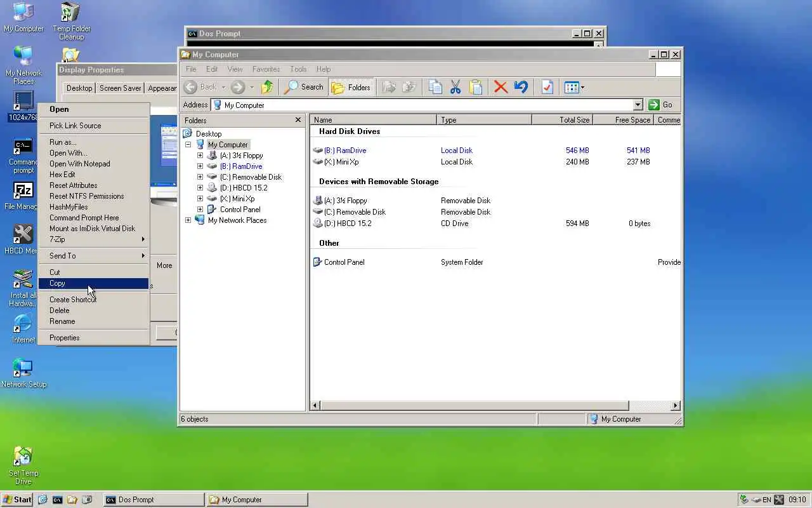Screen dimensions: 812x508
Task: Select Control Panel in the Folders tree
Action: point(240,210)
